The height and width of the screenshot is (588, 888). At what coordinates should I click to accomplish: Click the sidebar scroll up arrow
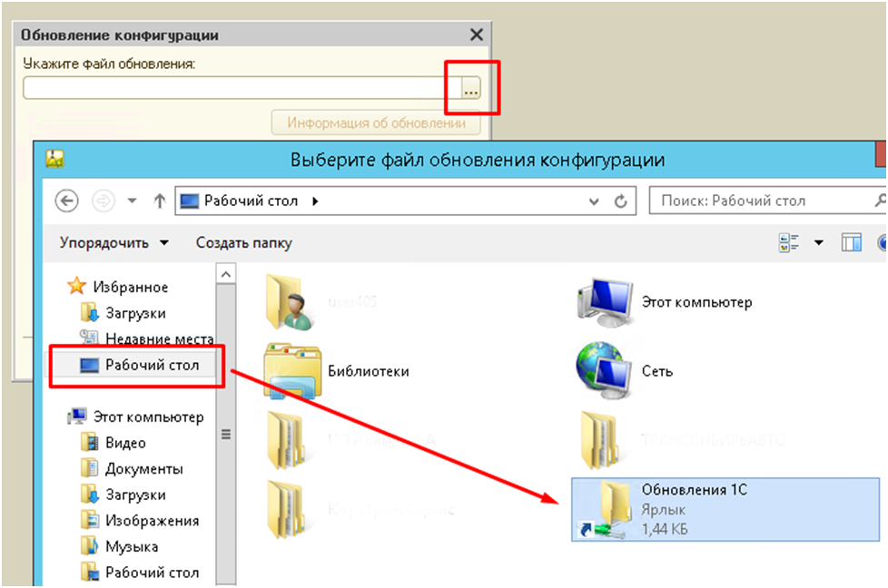[x=226, y=274]
